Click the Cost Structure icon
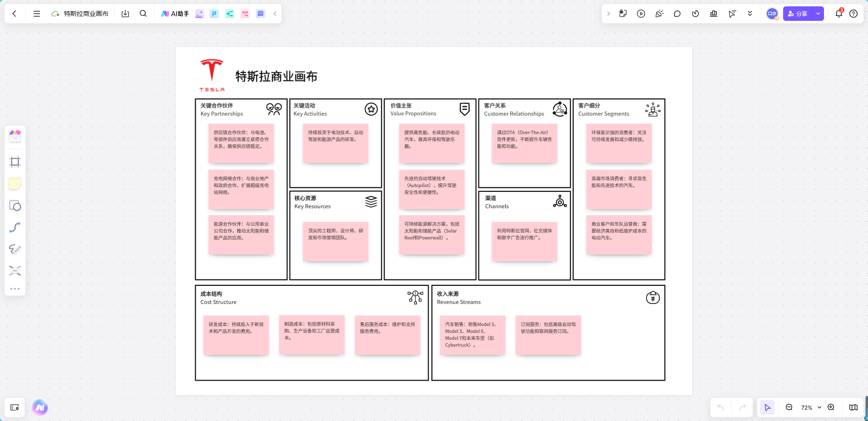The image size is (868, 421). click(415, 297)
